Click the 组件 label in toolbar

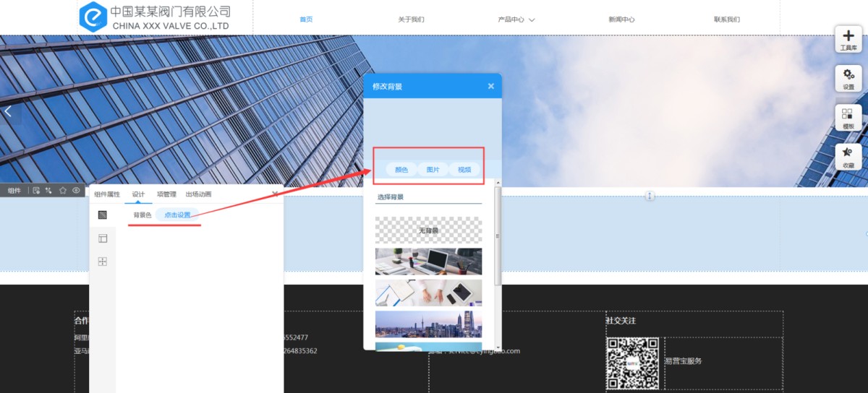(x=14, y=191)
